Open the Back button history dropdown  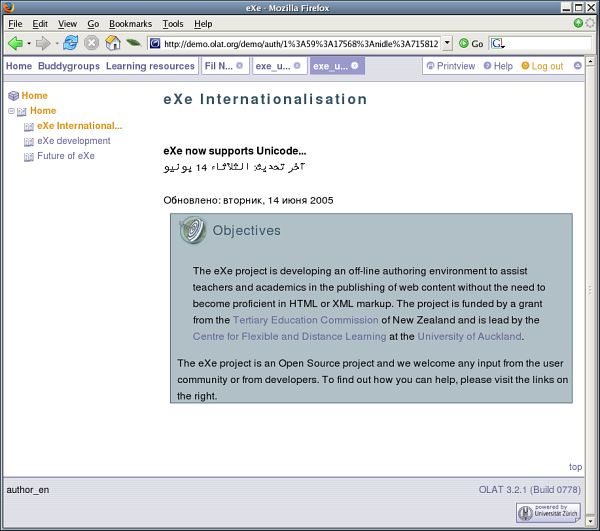(29, 44)
